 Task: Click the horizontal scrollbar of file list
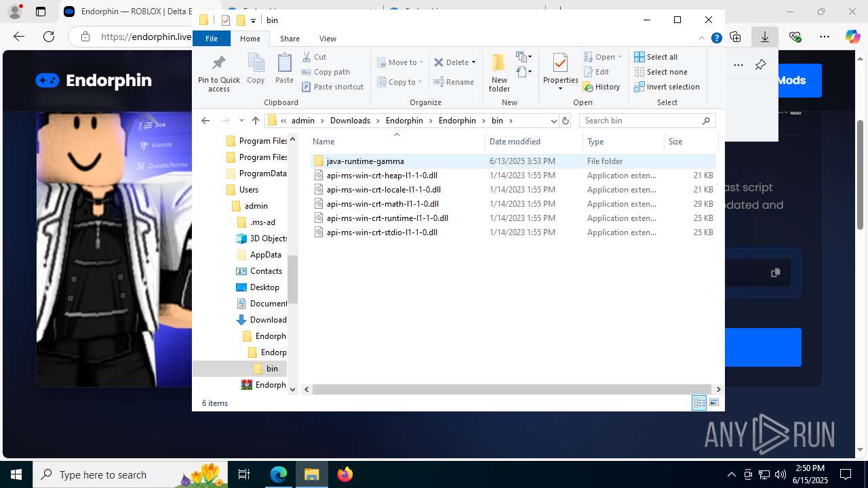click(512, 390)
